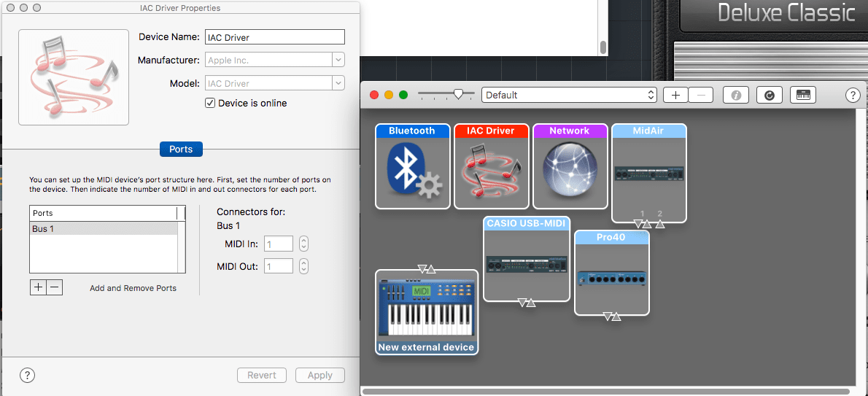Open the Manufacturer combo box
868x396 pixels.
coord(338,61)
